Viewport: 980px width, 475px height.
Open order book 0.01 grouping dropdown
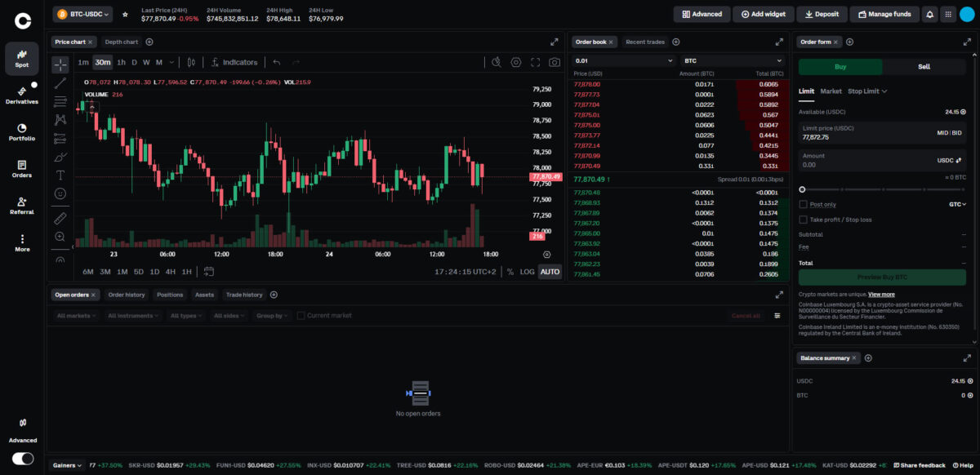[624, 60]
